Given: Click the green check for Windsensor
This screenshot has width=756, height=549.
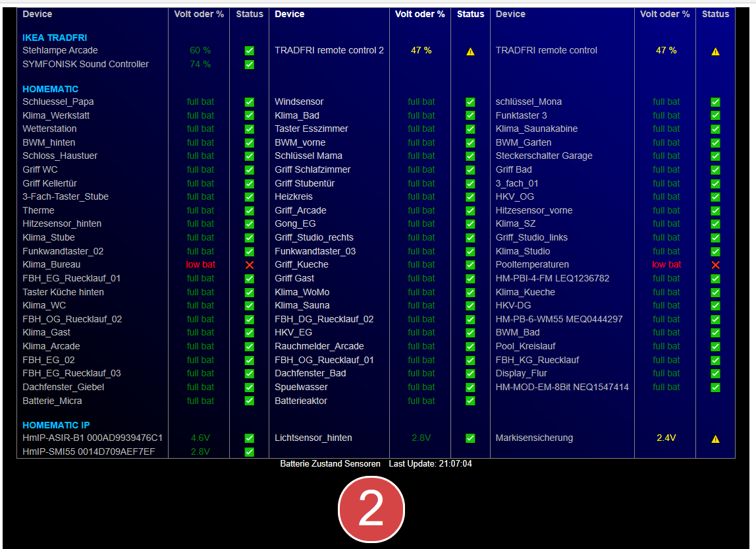Looking at the screenshot, I should [470, 102].
